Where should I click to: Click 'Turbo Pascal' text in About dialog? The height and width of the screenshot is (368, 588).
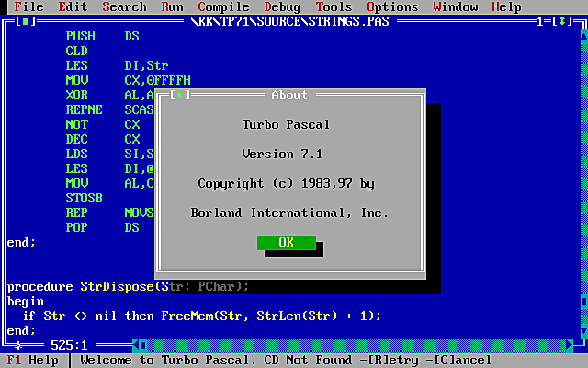tap(286, 124)
